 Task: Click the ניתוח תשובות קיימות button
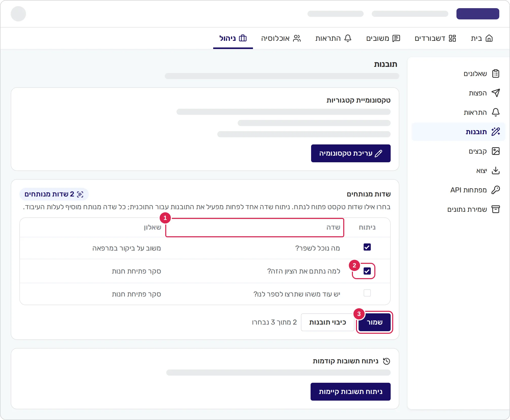coord(351,392)
